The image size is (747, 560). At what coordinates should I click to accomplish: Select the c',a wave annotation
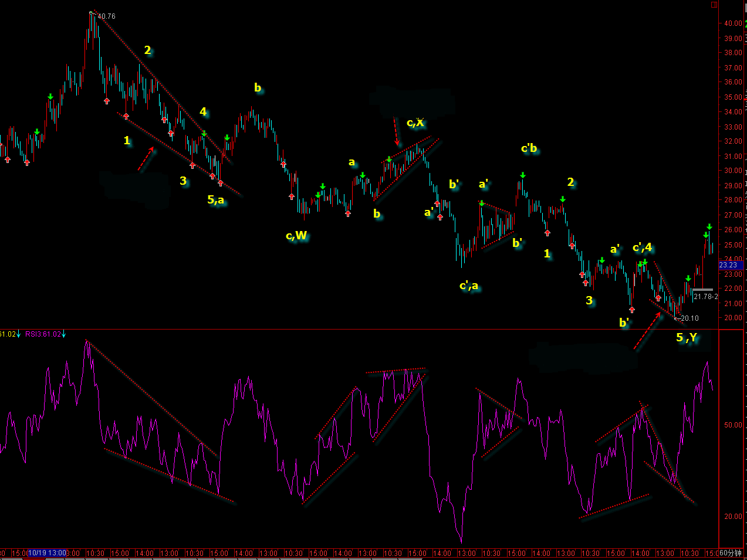[x=469, y=286]
